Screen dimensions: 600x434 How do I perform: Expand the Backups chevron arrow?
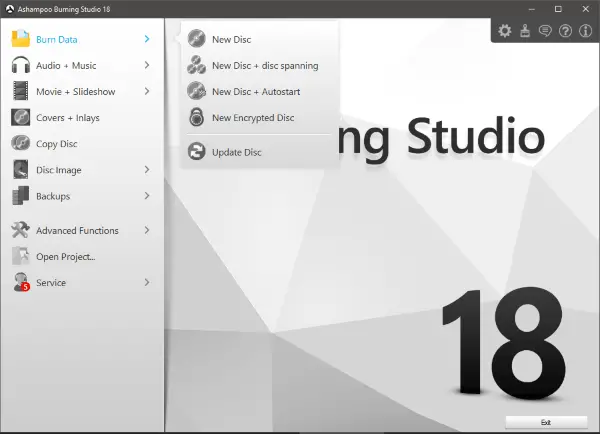coord(147,196)
